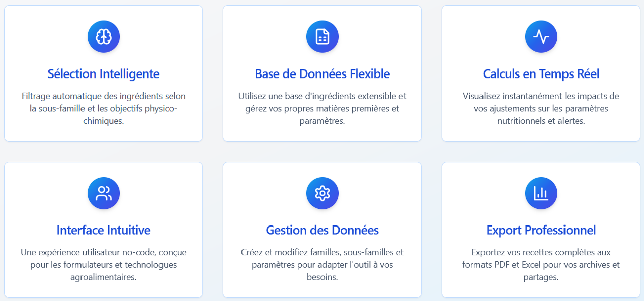
Task: Click the brain icon above Sélection Intelligente
Action: [104, 37]
